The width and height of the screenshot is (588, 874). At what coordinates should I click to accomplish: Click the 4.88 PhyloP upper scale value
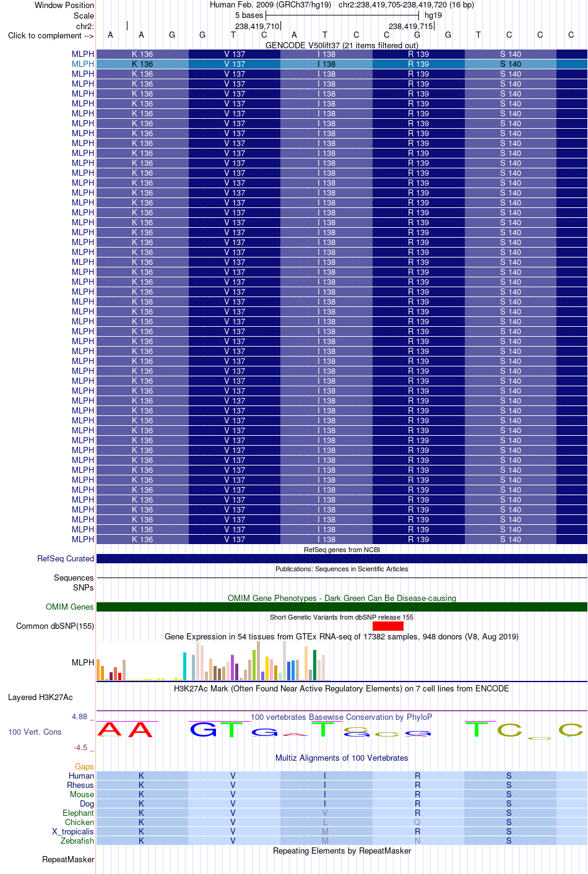point(80,717)
